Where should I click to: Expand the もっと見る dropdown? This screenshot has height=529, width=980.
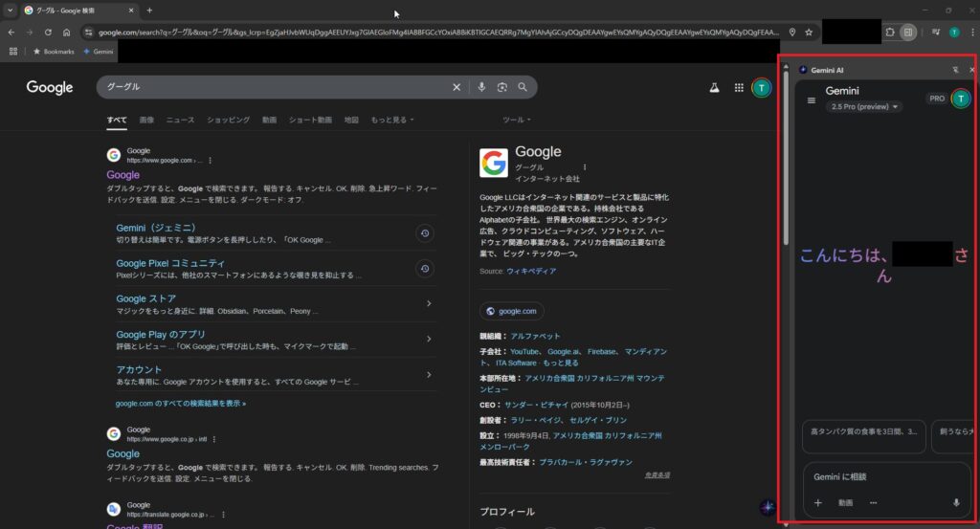pyautogui.click(x=391, y=120)
